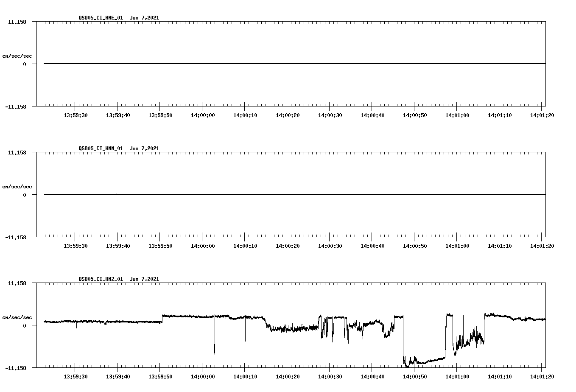
Task: Click the 14:01:20 time label under HNZ plot
Action: tap(542, 376)
